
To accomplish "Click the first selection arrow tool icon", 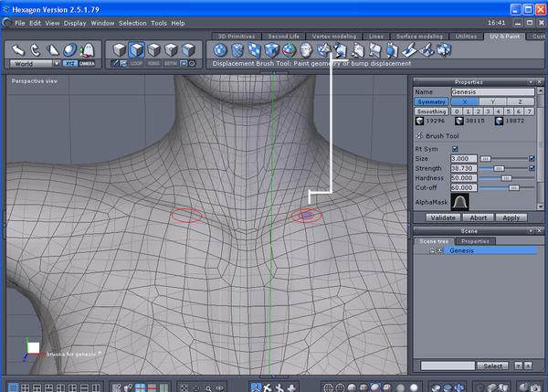I will tap(16, 49).
